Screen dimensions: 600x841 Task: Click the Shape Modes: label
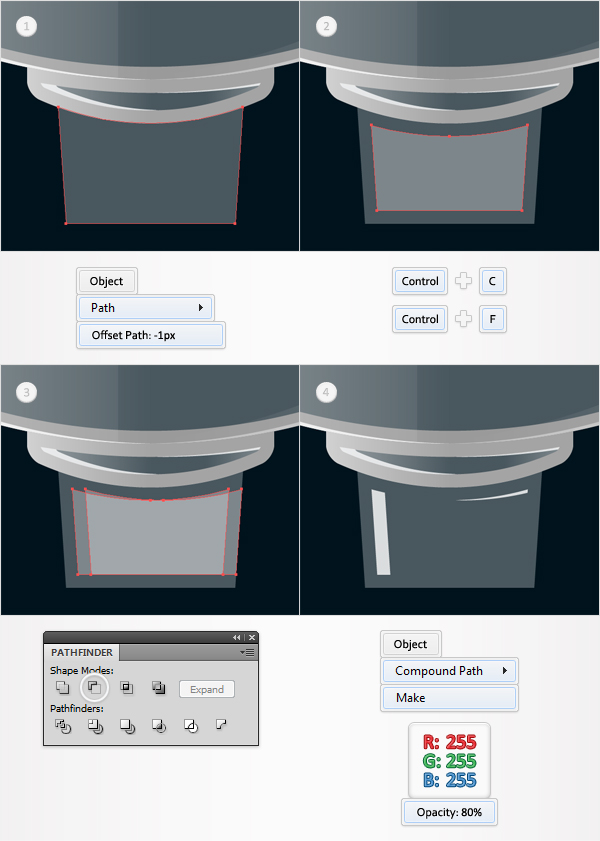tap(82, 670)
